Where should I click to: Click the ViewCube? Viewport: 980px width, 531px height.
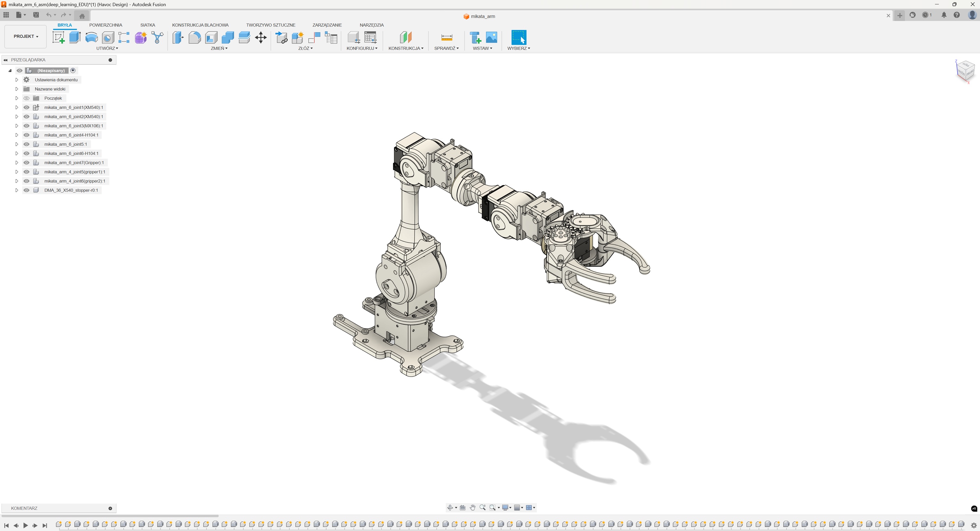965,71
